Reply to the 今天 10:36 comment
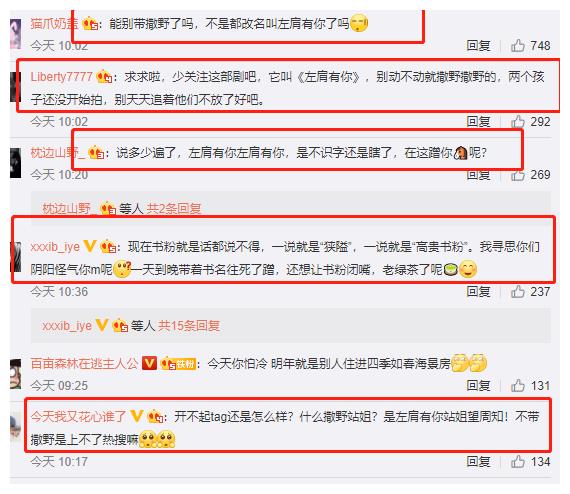Image resolution: width=570 pixels, height=494 pixels. [478, 292]
